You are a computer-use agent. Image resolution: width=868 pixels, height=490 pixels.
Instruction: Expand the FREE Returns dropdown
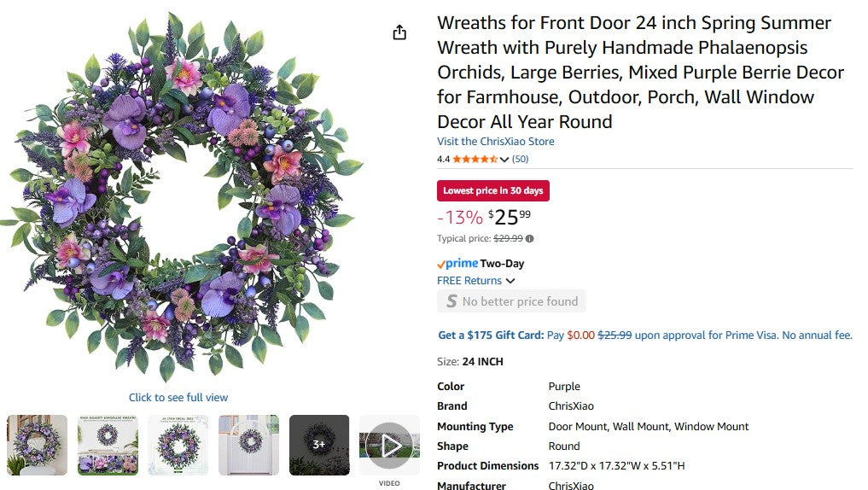510,281
